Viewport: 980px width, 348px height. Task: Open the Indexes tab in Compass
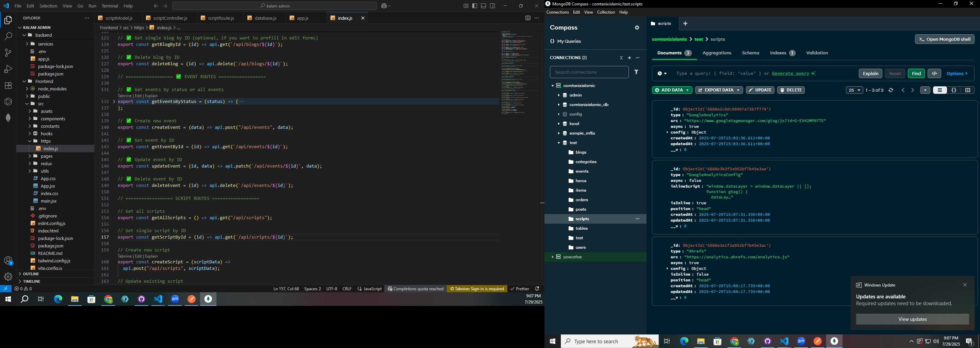pos(783,53)
